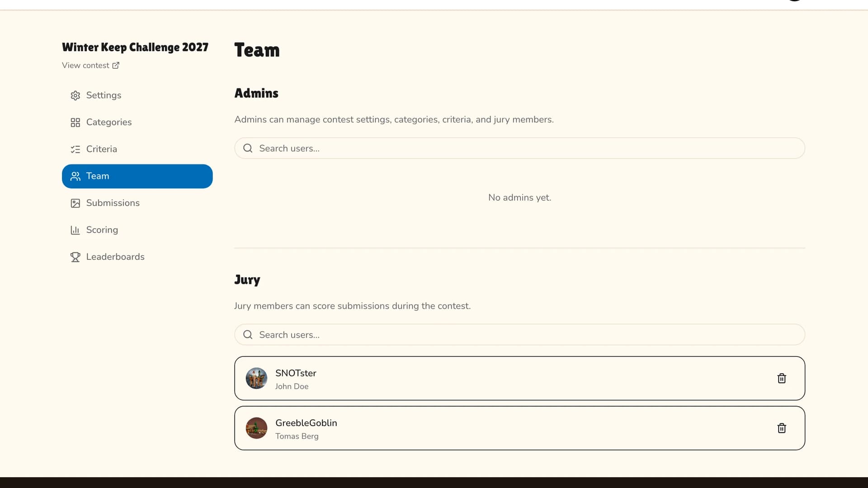Click the magnifier icon in Admins search
Screen dimensions: 868x488
pos(248,148)
